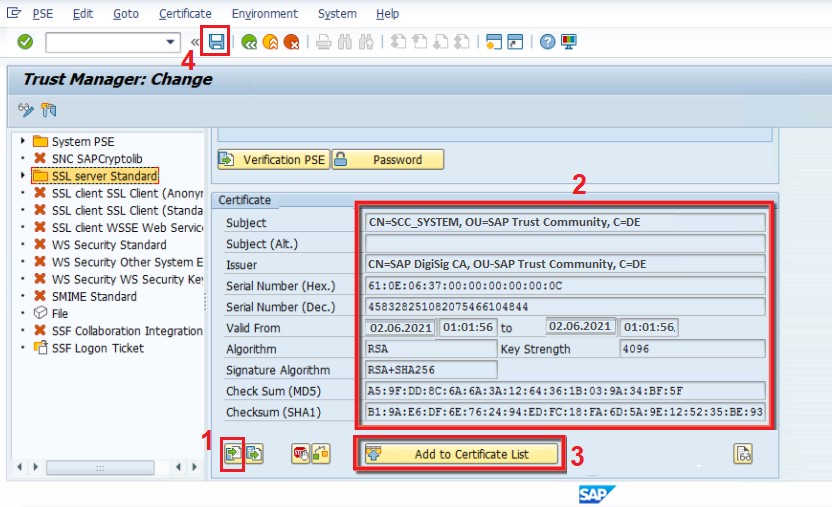The height and width of the screenshot is (507, 832).
Task: Click the orange Exit icon
Action: pyautogui.click(x=270, y=41)
